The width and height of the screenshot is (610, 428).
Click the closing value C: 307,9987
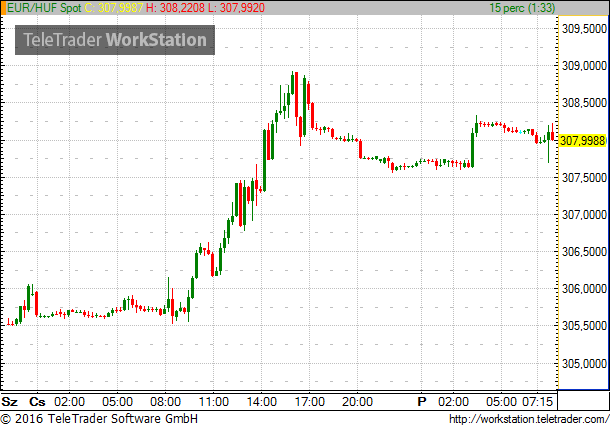click(114, 7)
